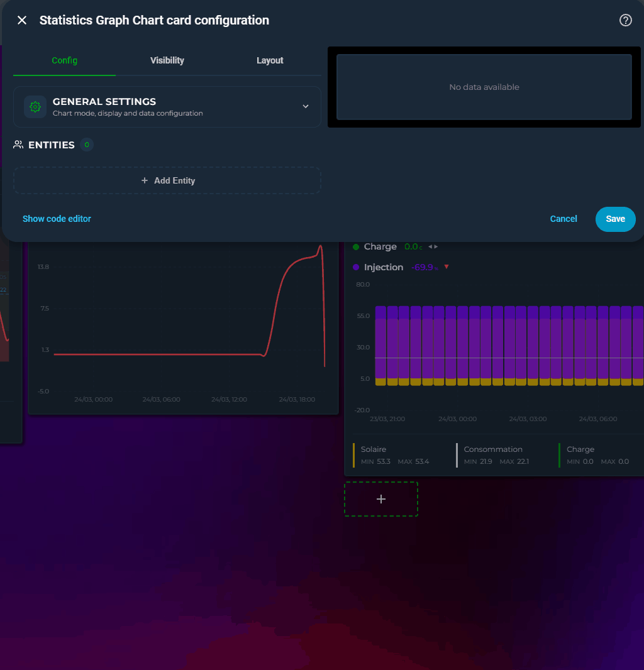
Task: Click the dashed add-card plus placeholder
Action: click(381, 499)
